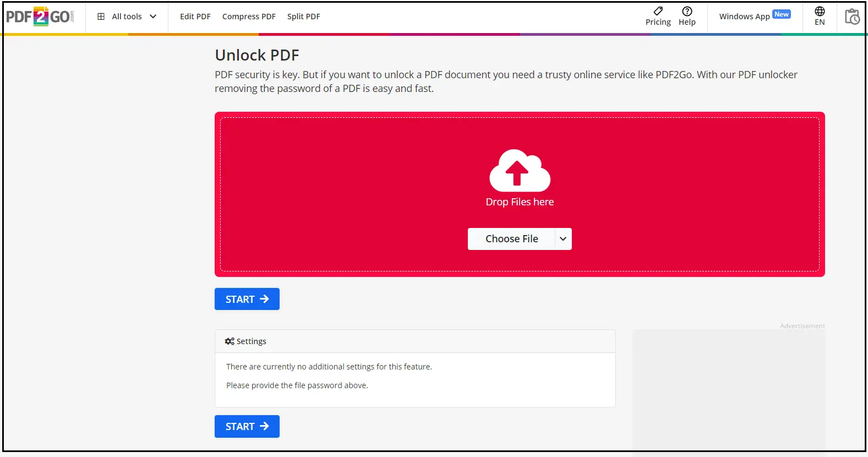Viewport: 868px width, 457px height.
Task: Click the cloud upload icon
Action: 520,170
